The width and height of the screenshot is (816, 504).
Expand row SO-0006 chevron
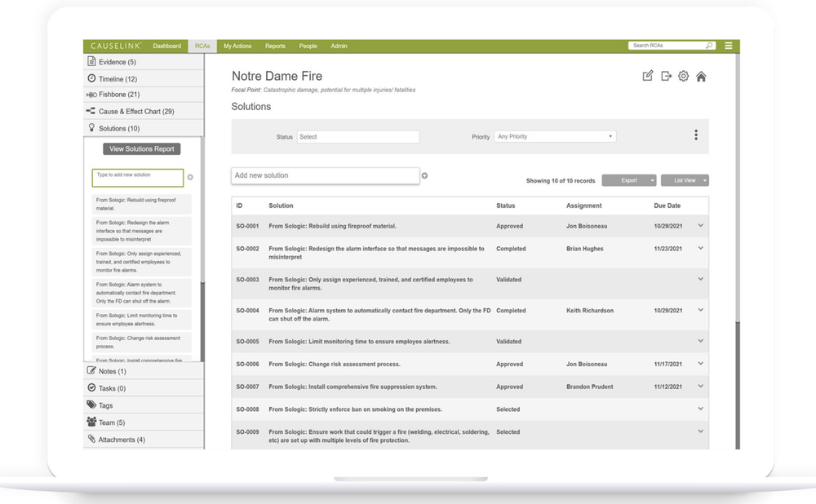coord(700,364)
